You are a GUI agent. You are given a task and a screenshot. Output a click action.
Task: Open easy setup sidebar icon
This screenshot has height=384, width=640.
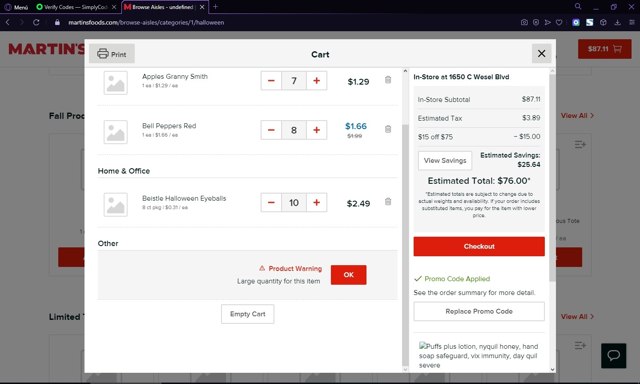click(631, 22)
